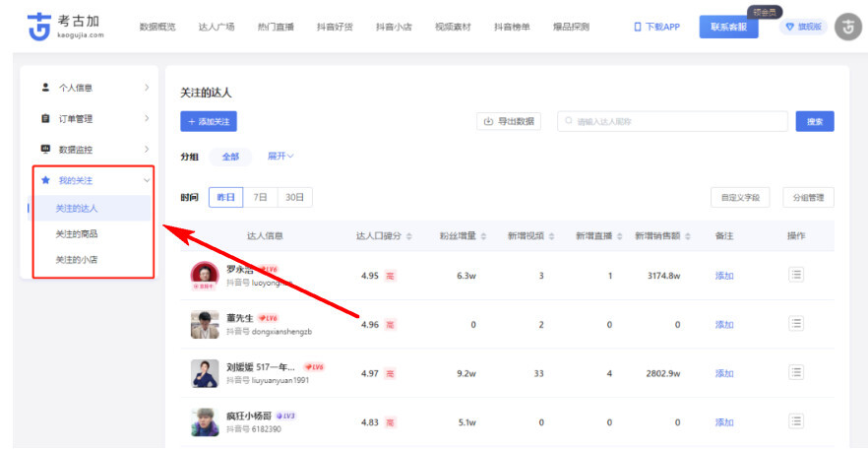Screen dimensions: 868x449
Task: Select the 昨日 time range
Action: (225, 197)
